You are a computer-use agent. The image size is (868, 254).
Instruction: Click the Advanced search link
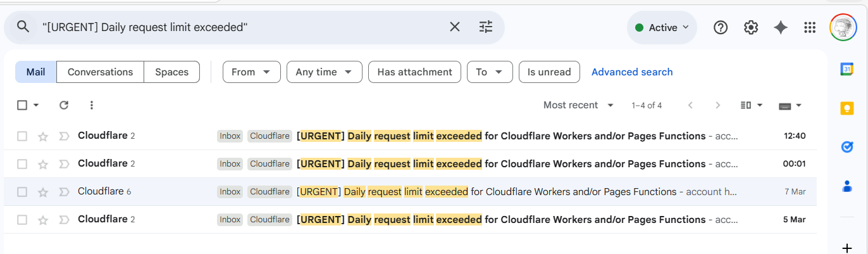coord(632,72)
